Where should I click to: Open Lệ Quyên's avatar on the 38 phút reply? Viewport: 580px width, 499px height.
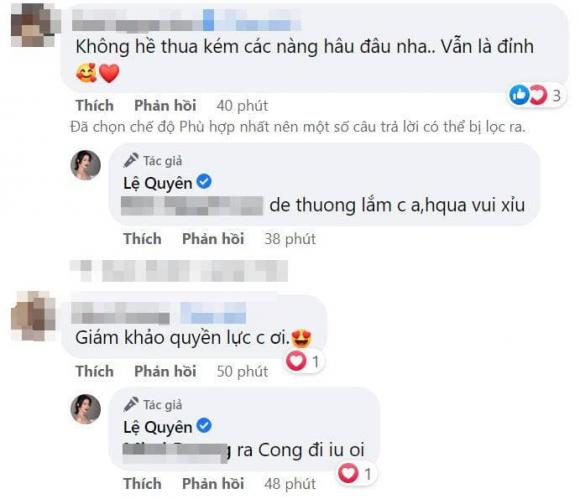click(85, 165)
